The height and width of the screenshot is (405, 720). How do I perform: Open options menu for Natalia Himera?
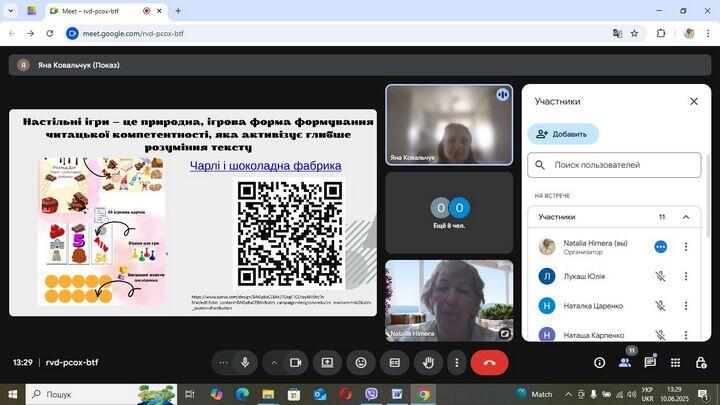[x=686, y=247]
